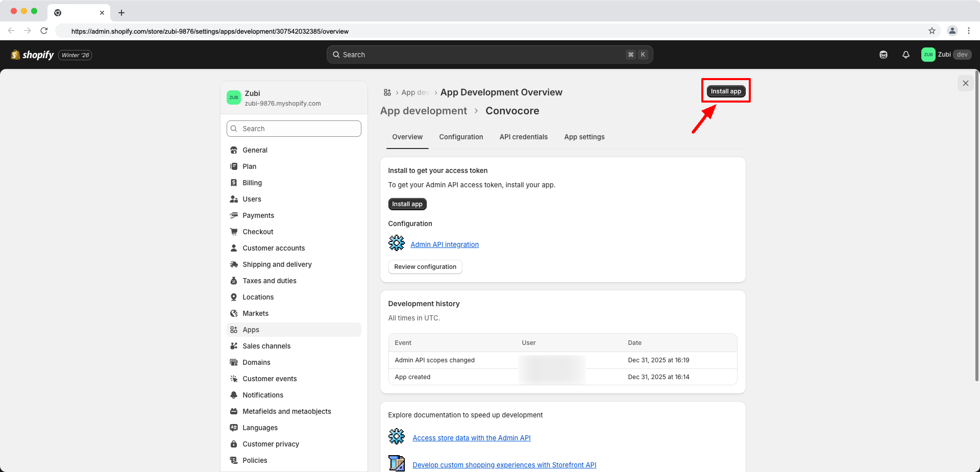This screenshot has height=472, width=980.
Task: Click the Apps grid icon in sidebar
Action: point(234,330)
